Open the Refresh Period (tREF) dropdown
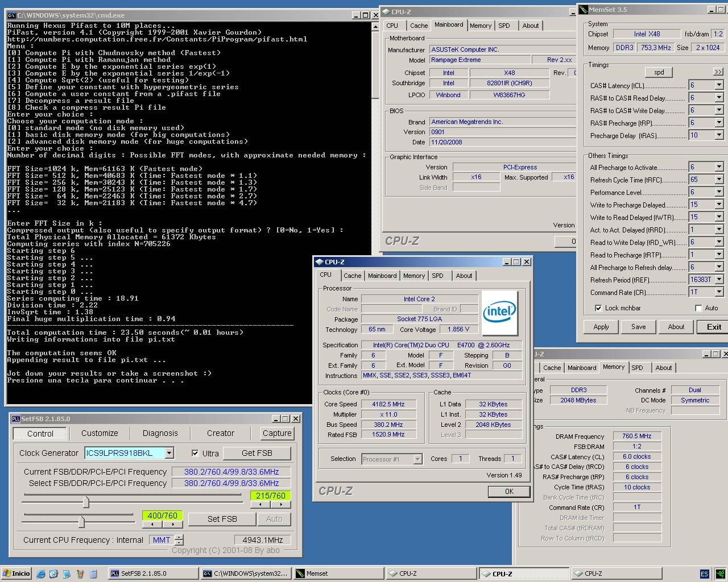Screen dimensions: 728x582 click(719, 280)
